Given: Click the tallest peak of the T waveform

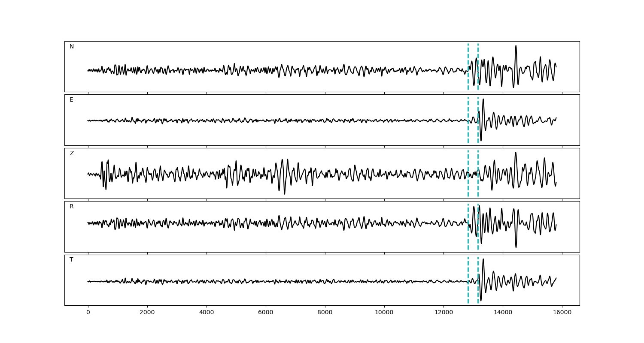Looking at the screenshot, I should [483, 259].
